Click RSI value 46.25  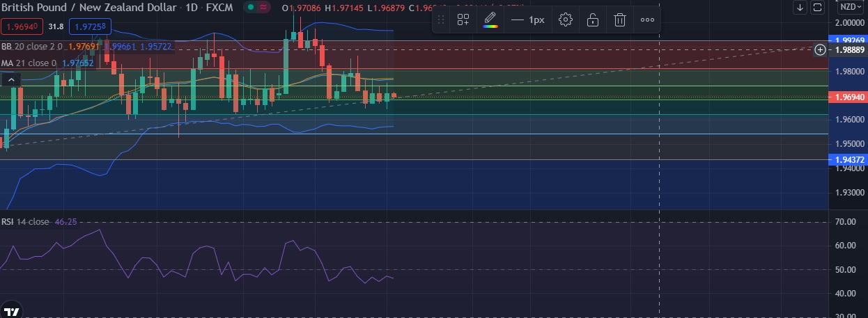pos(65,221)
